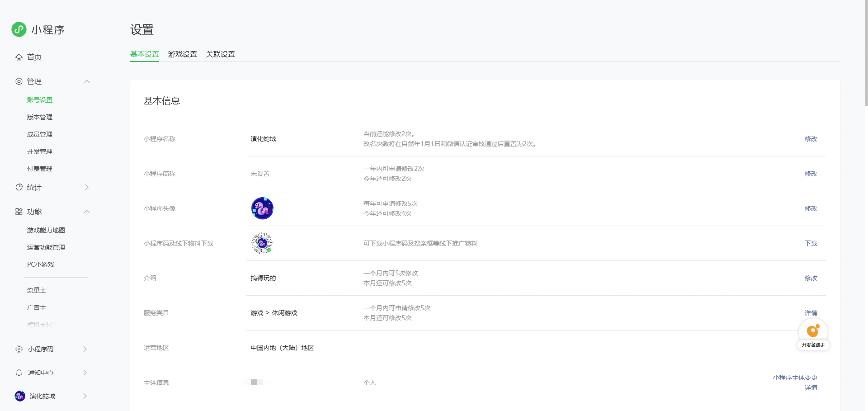
Task: Open 版本管理 in the sidebar
Action: (40, 117)
